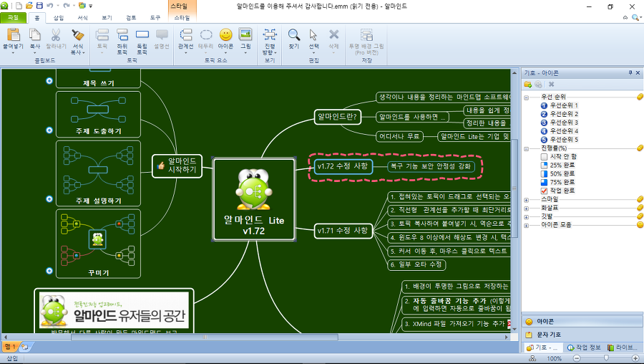Toggle the circle beside 주제 도출하기 thumbnail
This screenshot has width=644, height=364.
pos(49,130)
